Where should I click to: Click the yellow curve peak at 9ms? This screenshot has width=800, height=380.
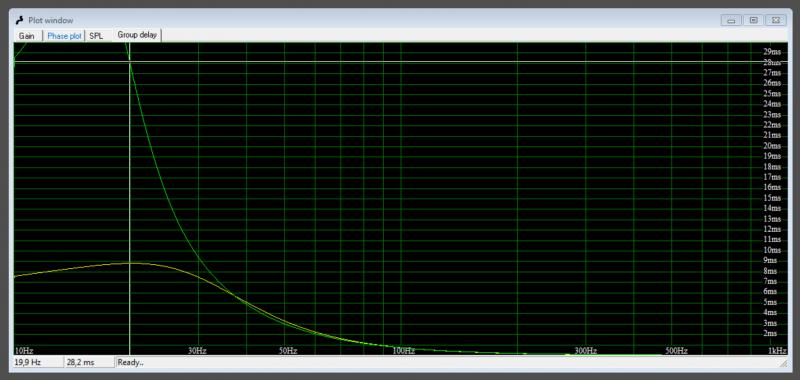(130, 263)
